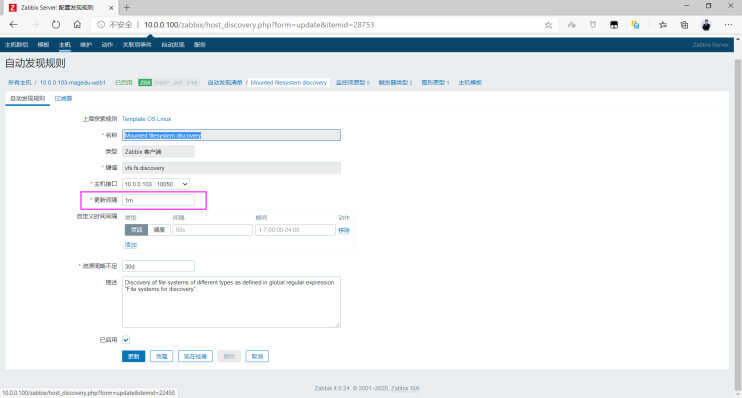Click the 键值 field showing vfs.fs.discovery
Screen dimensions: 742x398
click(231, 168)
